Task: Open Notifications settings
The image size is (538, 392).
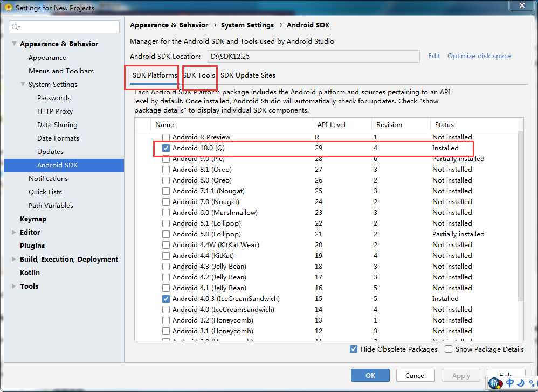Action: click(48, 179)
